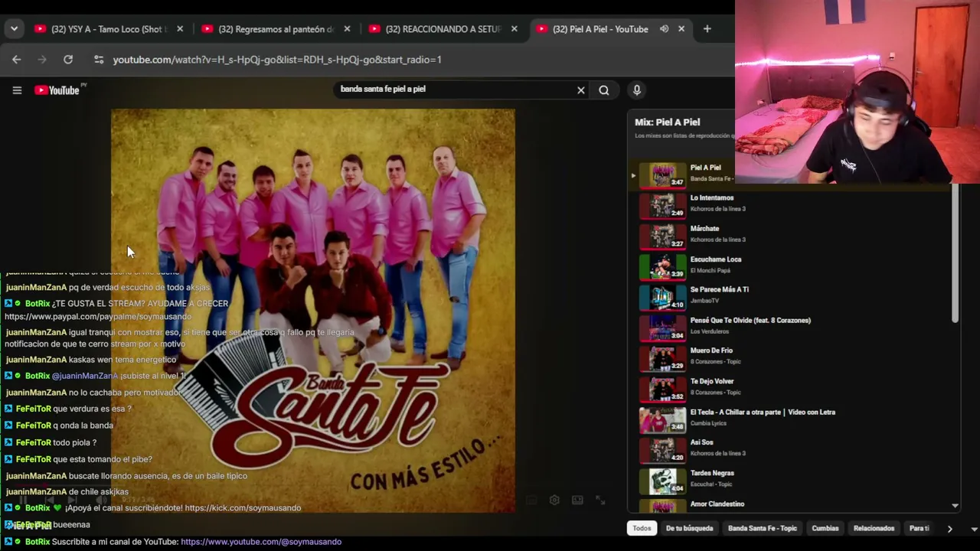The image size is (980, 551).
Task: Select the Relacionados filter chip
Action: click(x=874, y=528)
